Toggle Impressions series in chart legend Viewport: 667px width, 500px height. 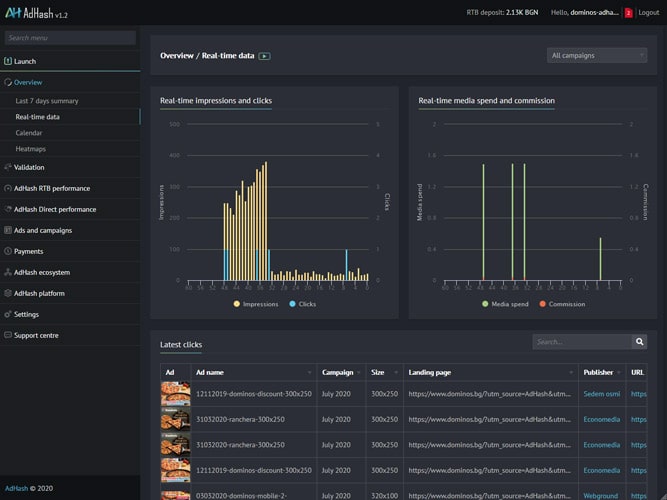(256, 304)
